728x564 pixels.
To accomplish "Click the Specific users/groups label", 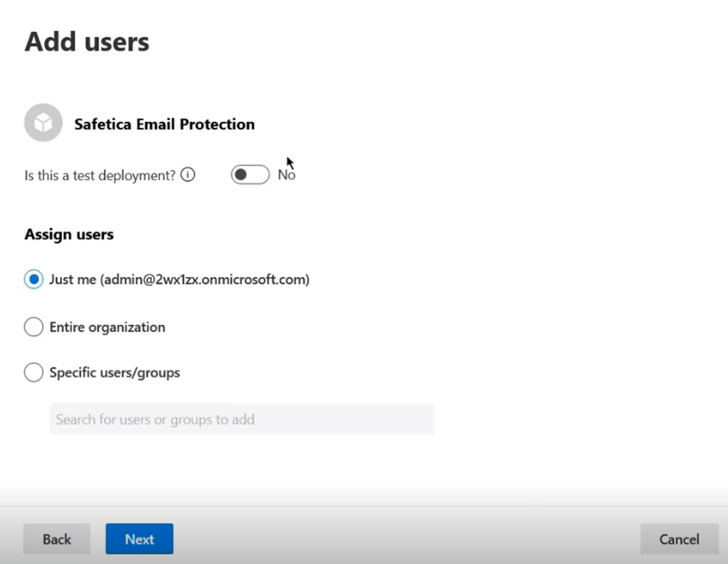I will click(113, 373).
